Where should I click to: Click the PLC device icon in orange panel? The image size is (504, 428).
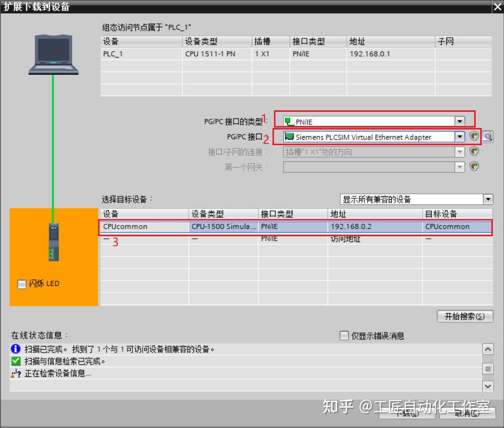(x=54, y=242)
